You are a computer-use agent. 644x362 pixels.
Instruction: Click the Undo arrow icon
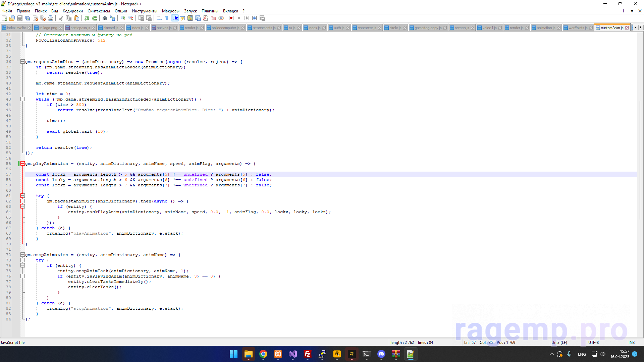87,18
